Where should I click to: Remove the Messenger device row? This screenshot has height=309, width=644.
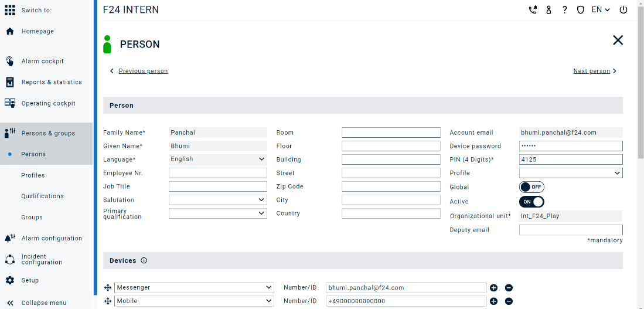point(509,288)
